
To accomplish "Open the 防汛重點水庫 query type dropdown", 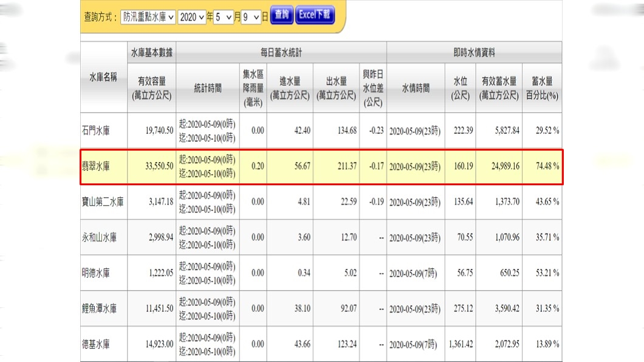I will click(148, 17).
